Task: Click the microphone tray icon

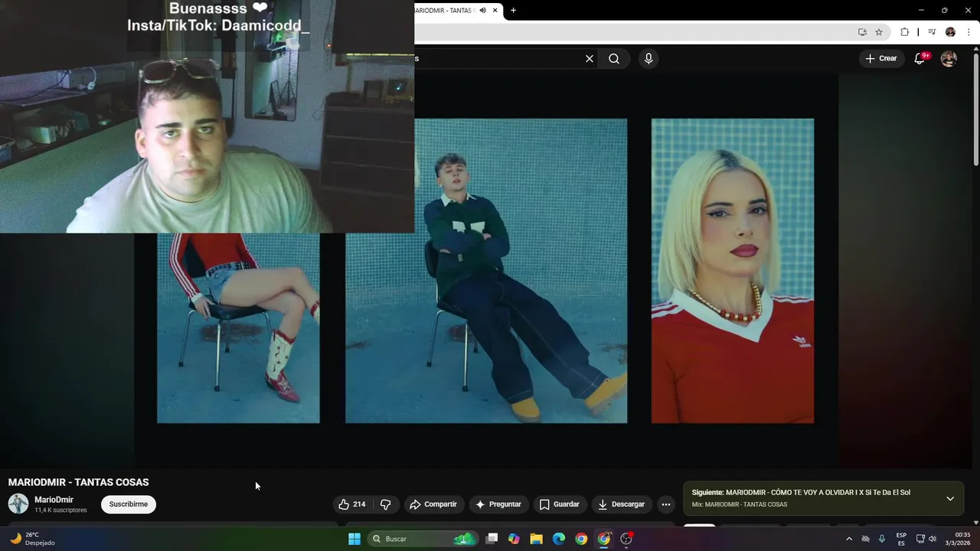Action: click(x=882, y=539)
